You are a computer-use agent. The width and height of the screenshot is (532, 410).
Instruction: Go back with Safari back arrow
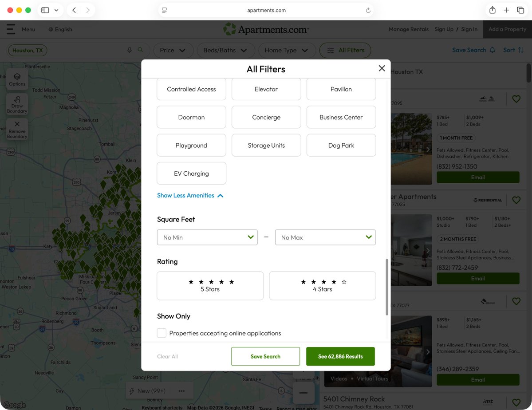pos(74,10)
